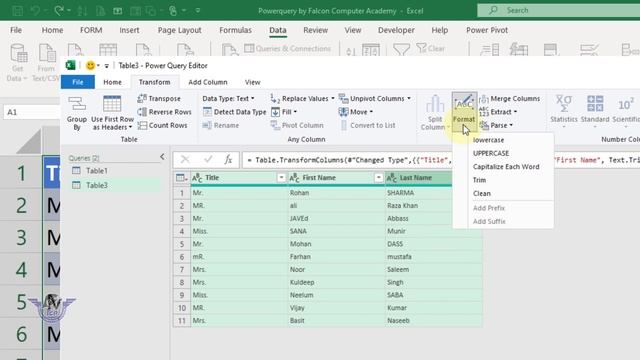Confirm formula with the checkmark icon
Screen dimensions: 640x360
[208, 160]
